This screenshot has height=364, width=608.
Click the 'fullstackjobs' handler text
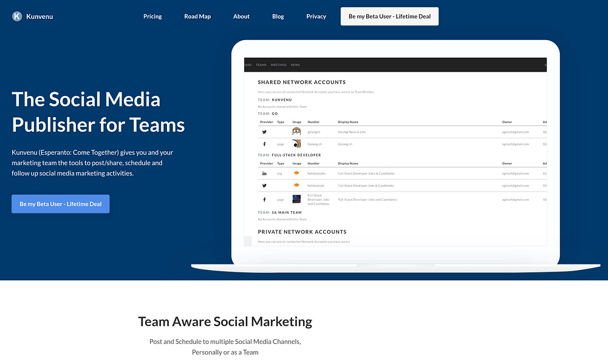click(316, 174)
